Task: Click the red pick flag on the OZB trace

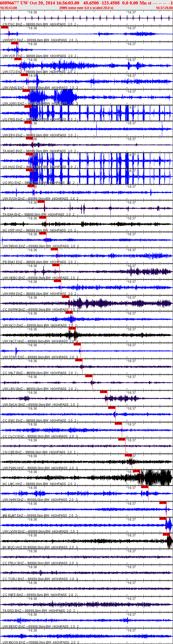Action: (122, 439)
